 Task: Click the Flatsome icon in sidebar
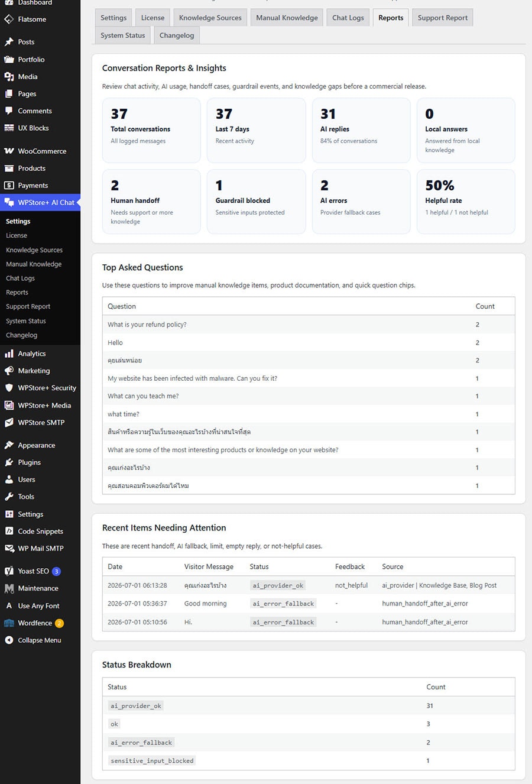tap(9, 20)
